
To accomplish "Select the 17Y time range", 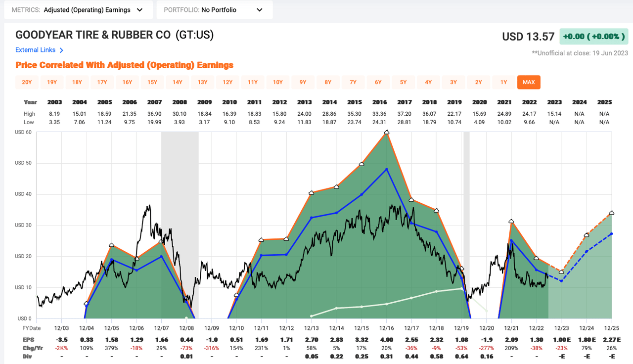I will coord(102,82).
